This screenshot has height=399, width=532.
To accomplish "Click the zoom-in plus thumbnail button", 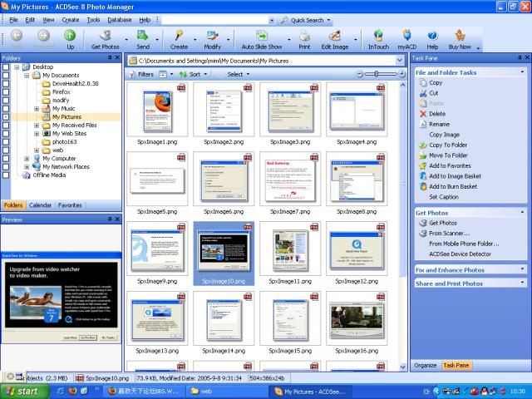I will 401,74.
